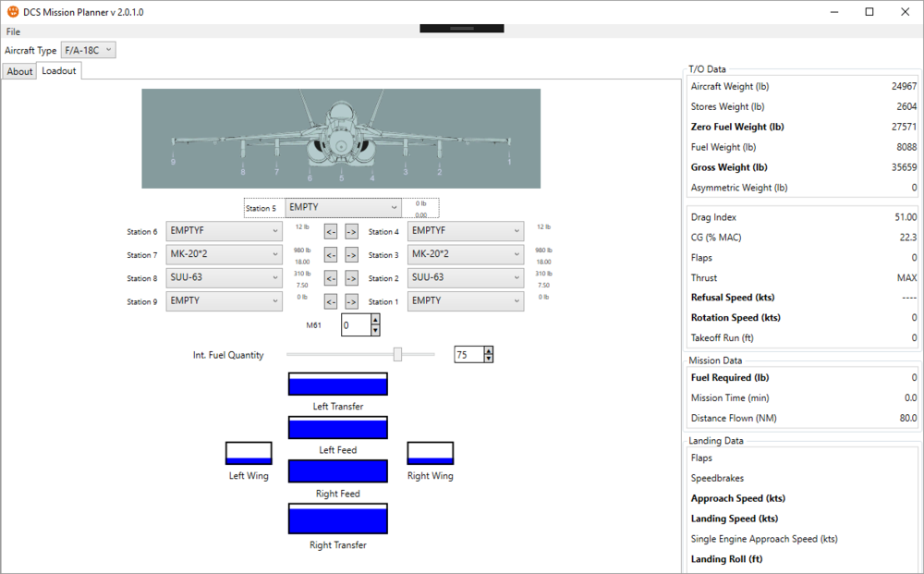Click right arrow button in Station 6 row
924x574 pixels.
351,232
